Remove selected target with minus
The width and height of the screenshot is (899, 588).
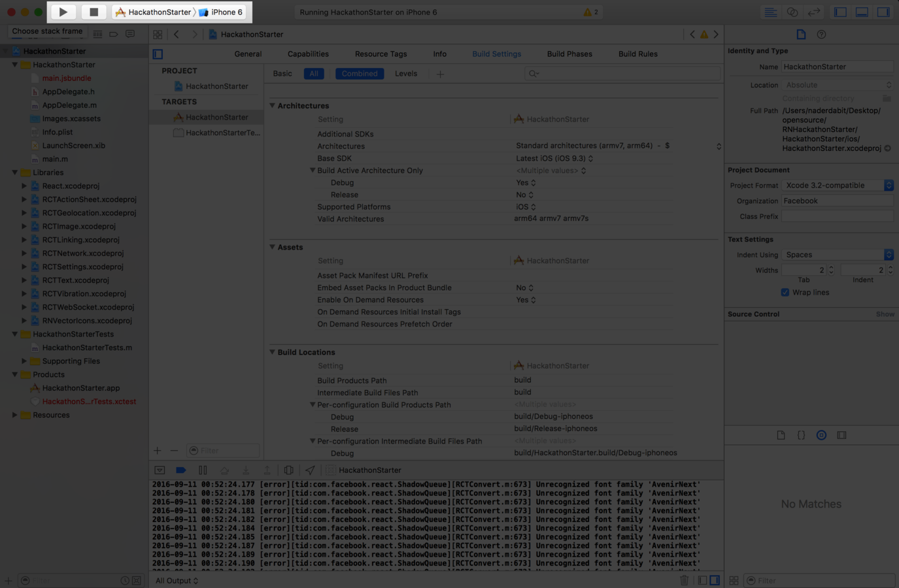click(x=174, y=450)
